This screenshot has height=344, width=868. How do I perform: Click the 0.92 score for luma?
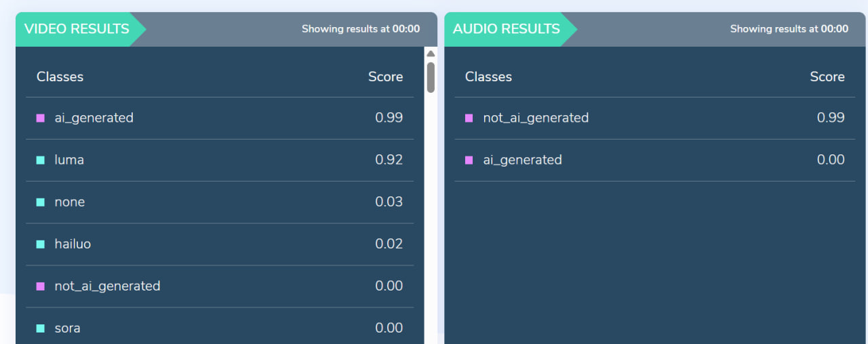point(389,160)
